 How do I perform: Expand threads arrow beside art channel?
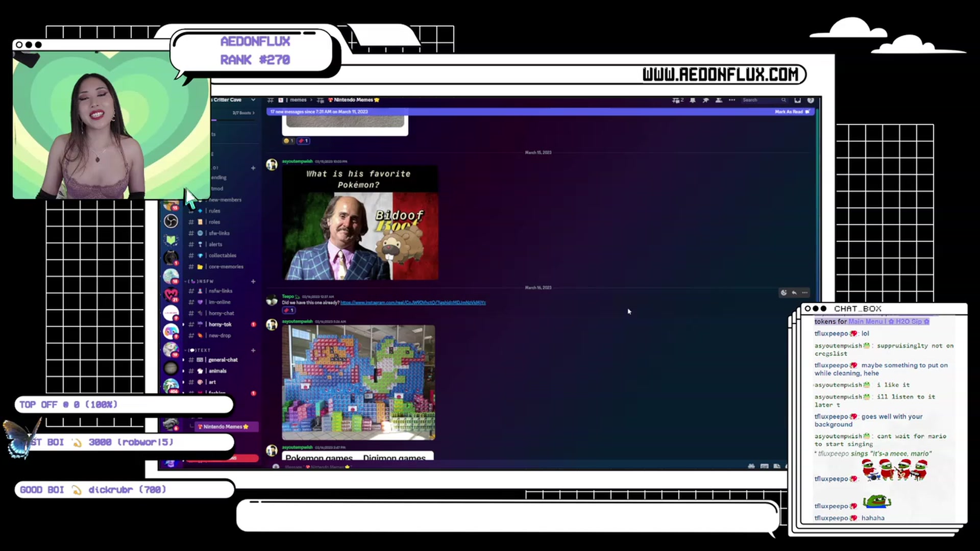(x=183, y=382)
